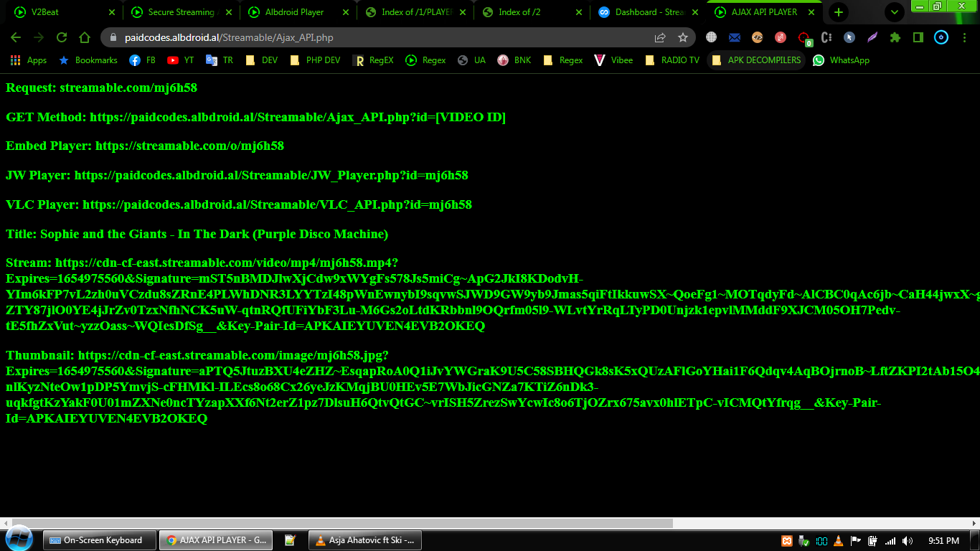Expand the RADIO TV bookmarks folder

pos(672,60)
